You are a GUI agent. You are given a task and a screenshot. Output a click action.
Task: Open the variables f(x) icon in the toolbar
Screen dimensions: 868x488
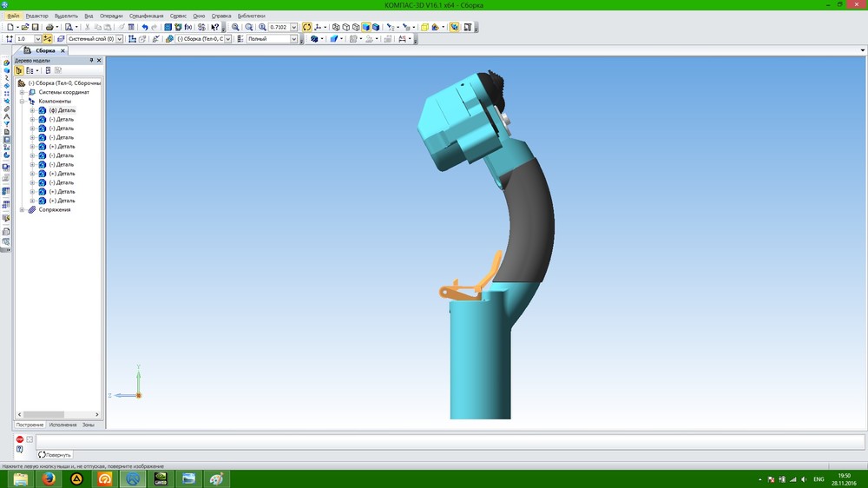click(188, 27)
